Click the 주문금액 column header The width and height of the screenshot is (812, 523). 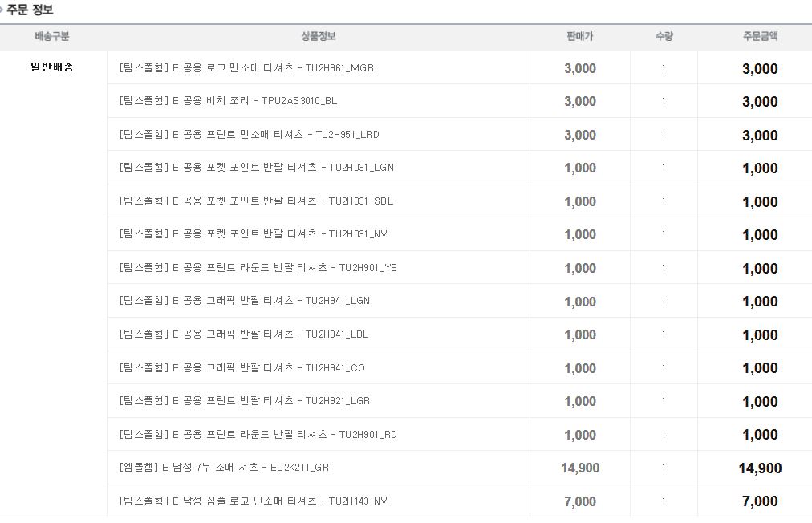point(760,37)
